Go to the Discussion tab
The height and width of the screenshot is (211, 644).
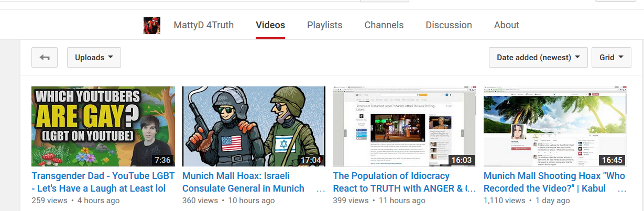(449, 25)
